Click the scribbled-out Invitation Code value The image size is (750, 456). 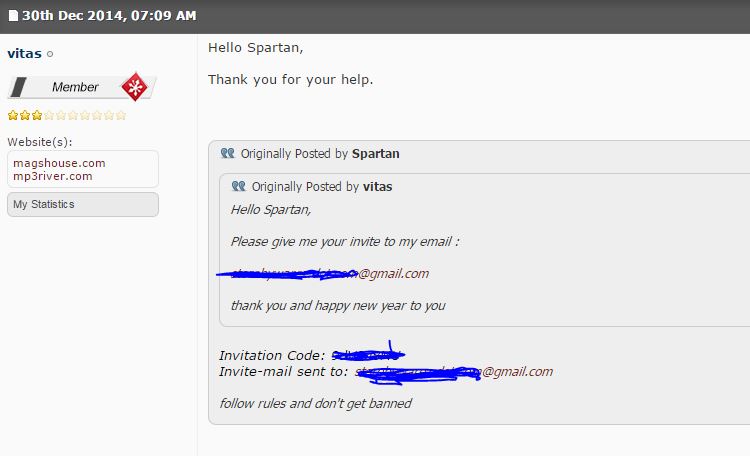[x=368, y=355]
